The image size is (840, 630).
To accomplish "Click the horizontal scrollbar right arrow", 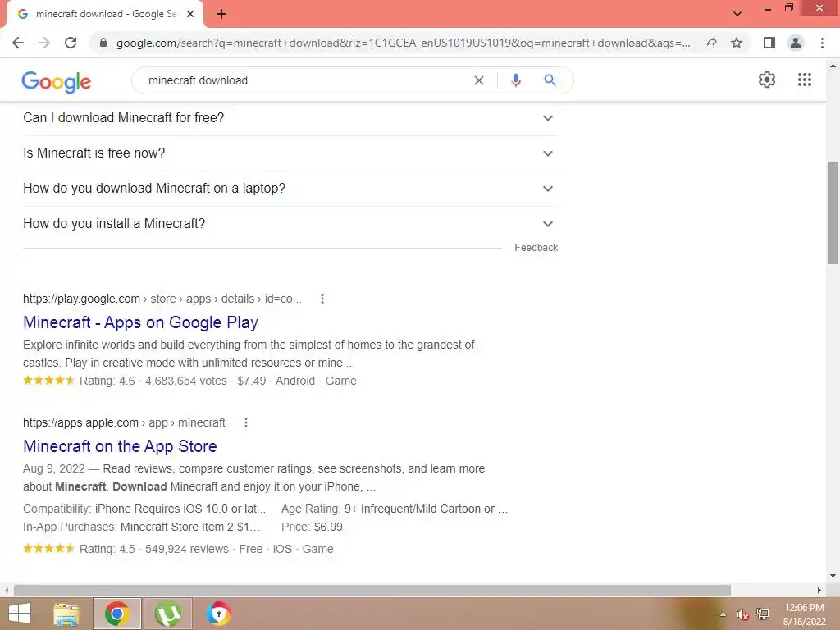I will pyautogui.click(x=819, y=590).
